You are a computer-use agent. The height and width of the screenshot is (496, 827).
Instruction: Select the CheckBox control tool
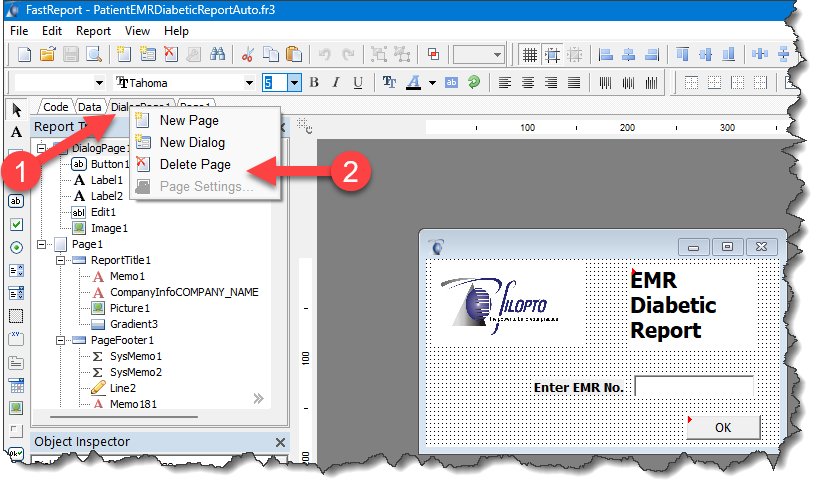click(x=16, y=225)
